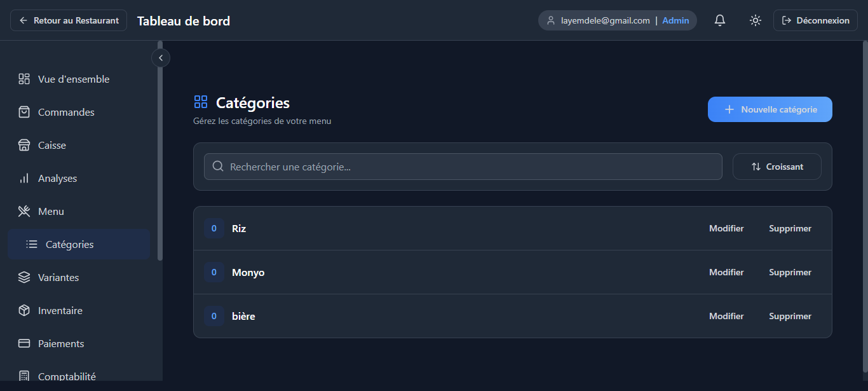Click the Nouvelle catégorie button
The image size is (868, 391).
point(770,109)
